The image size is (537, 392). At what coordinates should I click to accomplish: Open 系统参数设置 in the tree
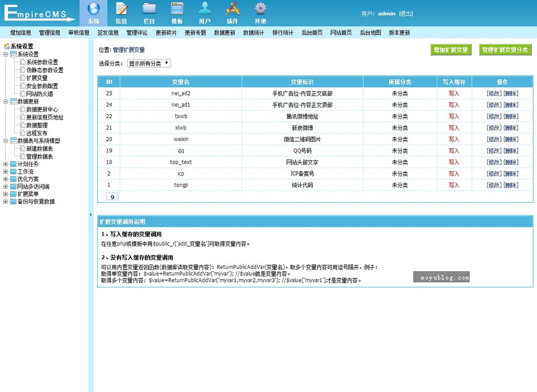point(42,62)
